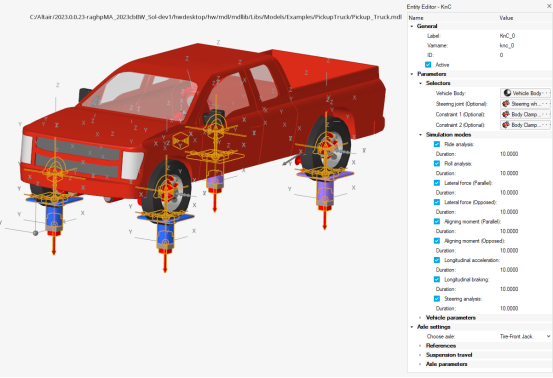Edit Duration under Aligning moment (Opposed)
Image resolution: width=553 pixels, height=378 pixels.
click(509, 251)
